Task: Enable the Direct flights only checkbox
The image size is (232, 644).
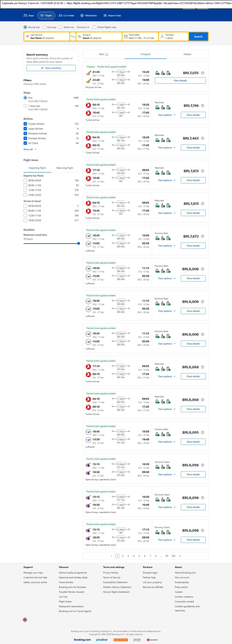Action: tap(94, 27)
